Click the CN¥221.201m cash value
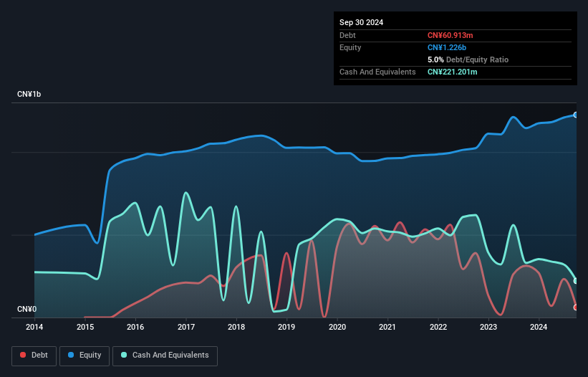The height and width of the screenshot is (377, 588). (452, 72)
